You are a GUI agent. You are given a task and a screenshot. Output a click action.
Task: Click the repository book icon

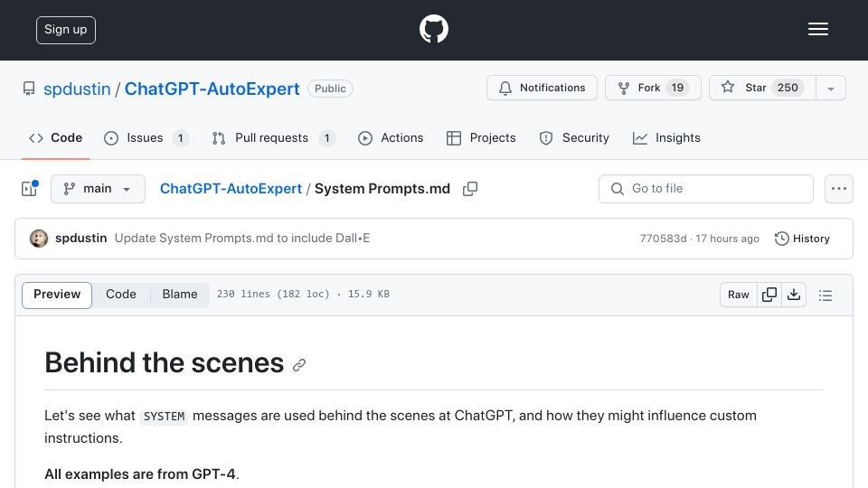pyautogui.click(x=29, y=89)
